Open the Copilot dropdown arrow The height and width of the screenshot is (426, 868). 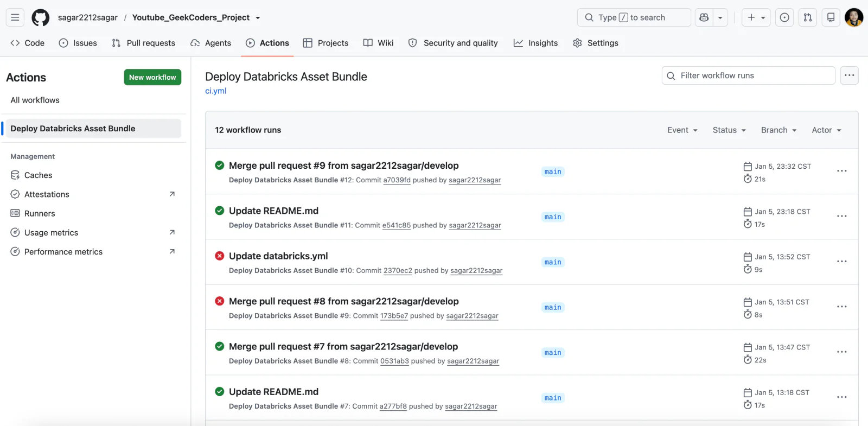pyautogui.click(x=720, y=17)
